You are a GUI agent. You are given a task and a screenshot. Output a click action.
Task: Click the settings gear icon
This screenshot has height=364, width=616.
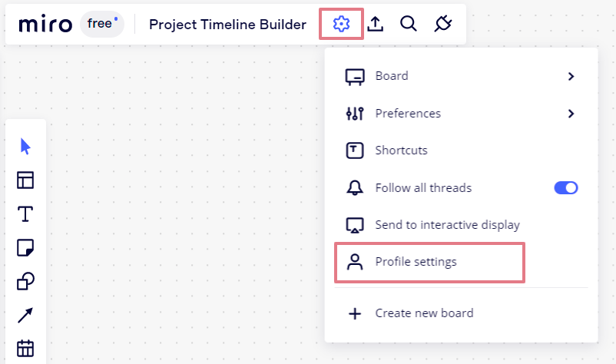click(341, 24)
